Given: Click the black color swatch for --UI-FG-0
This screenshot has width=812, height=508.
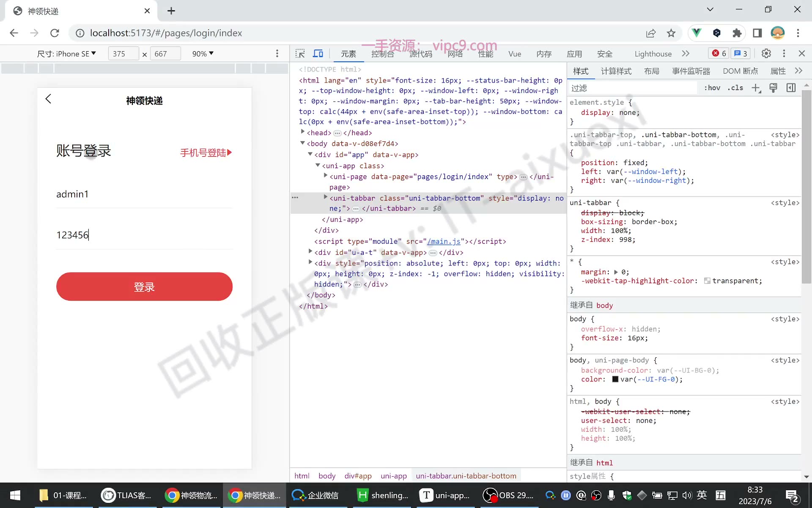Looking at the screenshot, I should (x=615, y=379).
